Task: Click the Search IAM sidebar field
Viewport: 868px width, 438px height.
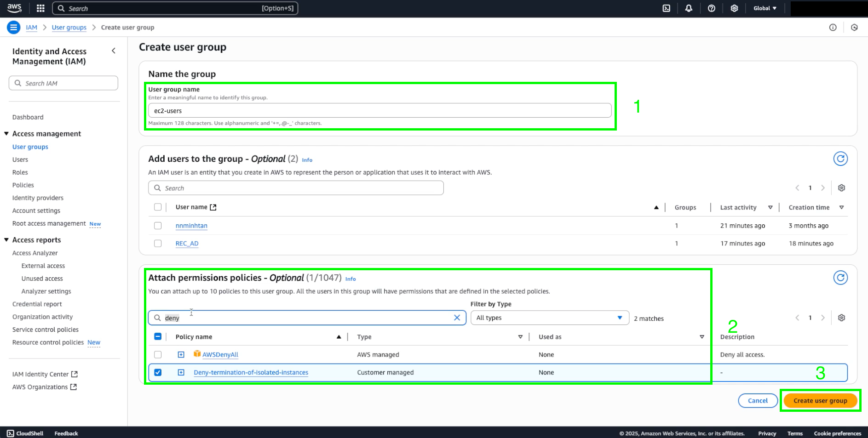Action: [x=63, y=83]
